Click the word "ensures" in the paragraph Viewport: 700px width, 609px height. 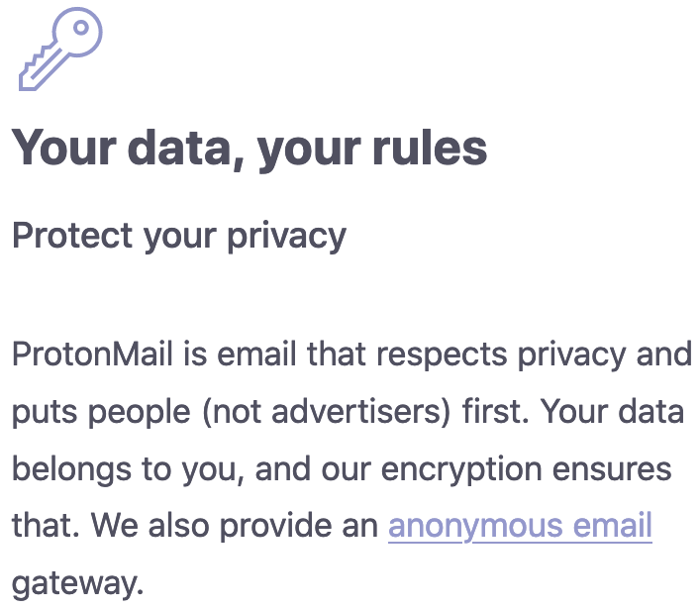coord(612,470)
